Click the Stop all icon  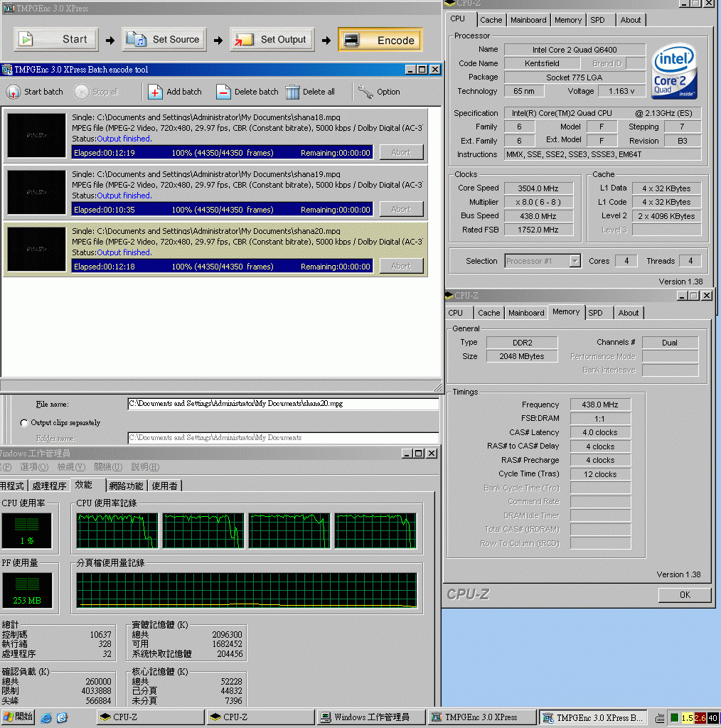coord(82,92)
